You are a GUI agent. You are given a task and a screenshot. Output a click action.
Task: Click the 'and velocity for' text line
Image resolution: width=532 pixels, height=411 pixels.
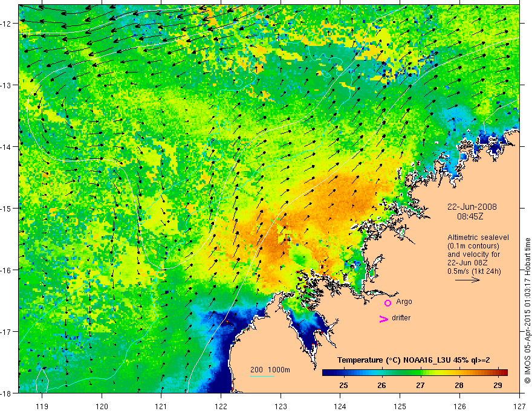click(473, 254)
